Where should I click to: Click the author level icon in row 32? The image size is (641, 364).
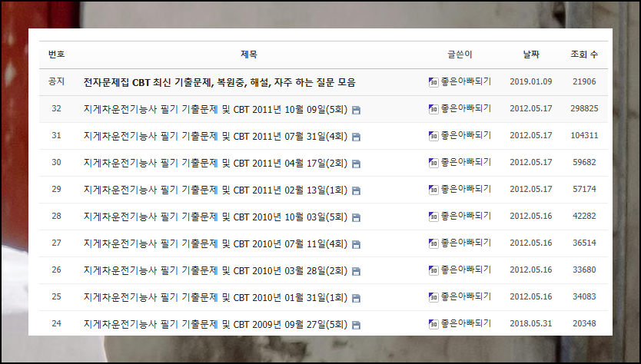coord(433,109)
